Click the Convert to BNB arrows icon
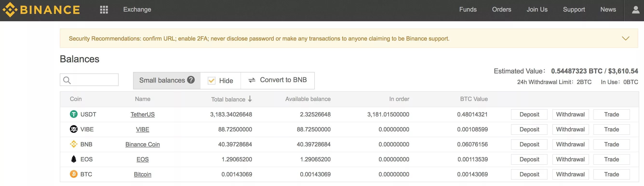Viewport: 644px width, 186px height. [x=252, y=80]
